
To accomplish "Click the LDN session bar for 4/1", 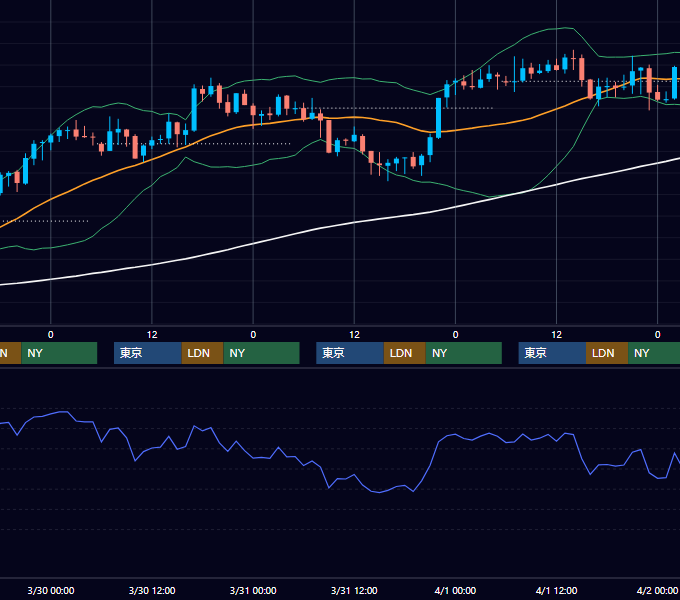I will click(x=607, y=353).
